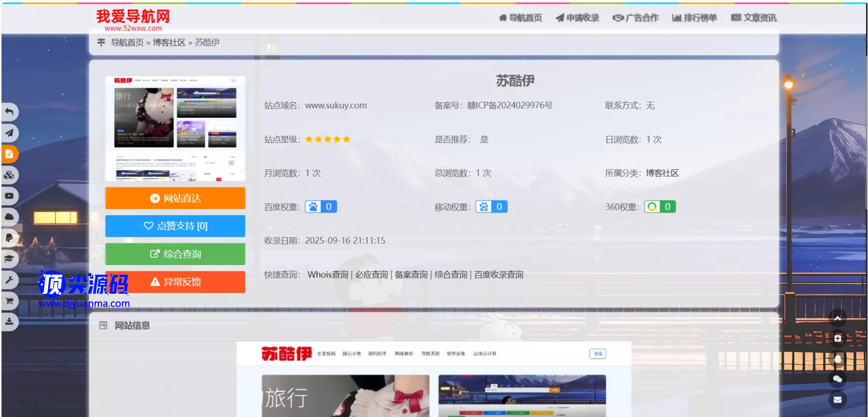
Task: Open the graduation cap sidebar icon
Action: coord(9,259)
